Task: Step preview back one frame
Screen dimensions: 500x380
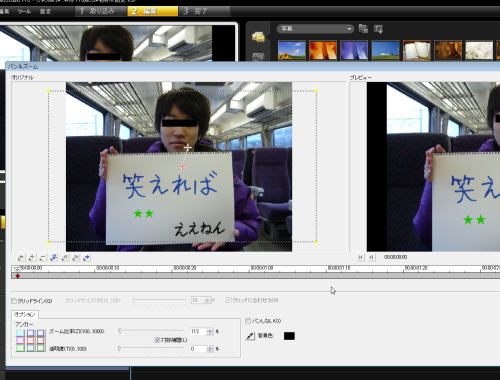Action: (371, 257)
